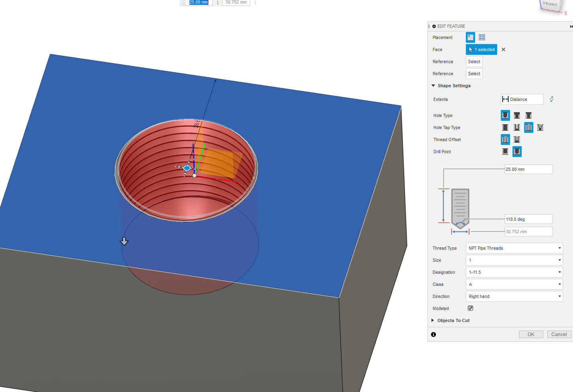Cancel the Edit Feature dialog
573x392 pixels.
click(559, 334)
